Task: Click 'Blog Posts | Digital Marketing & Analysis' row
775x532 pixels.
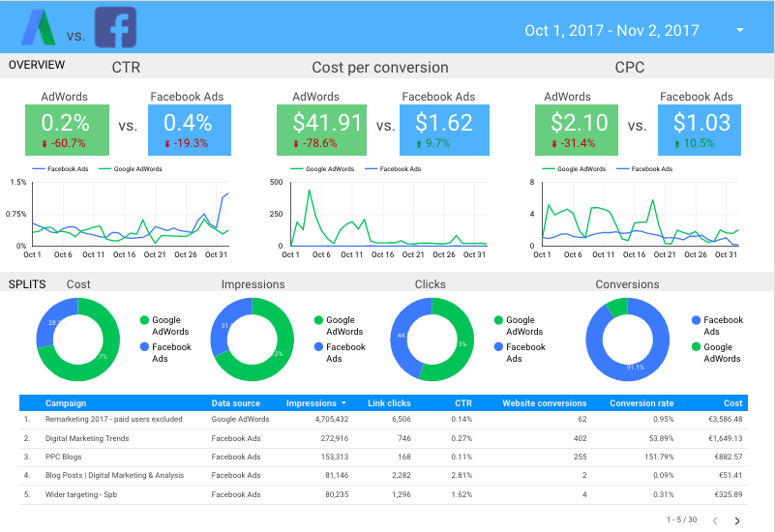Action: click(383, 475)
